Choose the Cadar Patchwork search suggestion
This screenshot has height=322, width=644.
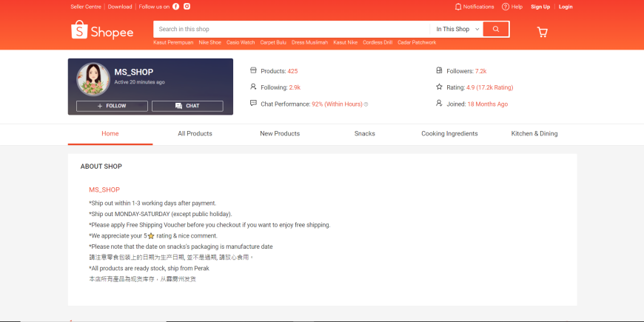pos(417,42)
